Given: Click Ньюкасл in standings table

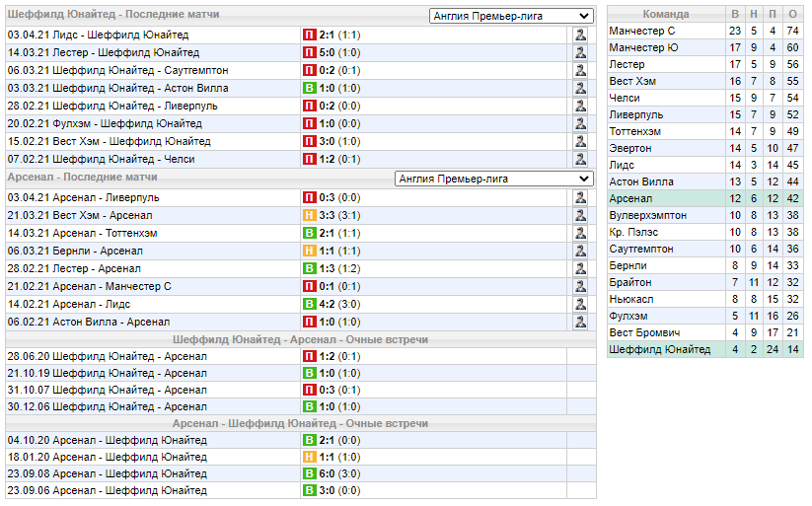Looking at the screenshot, I should 631,299.
